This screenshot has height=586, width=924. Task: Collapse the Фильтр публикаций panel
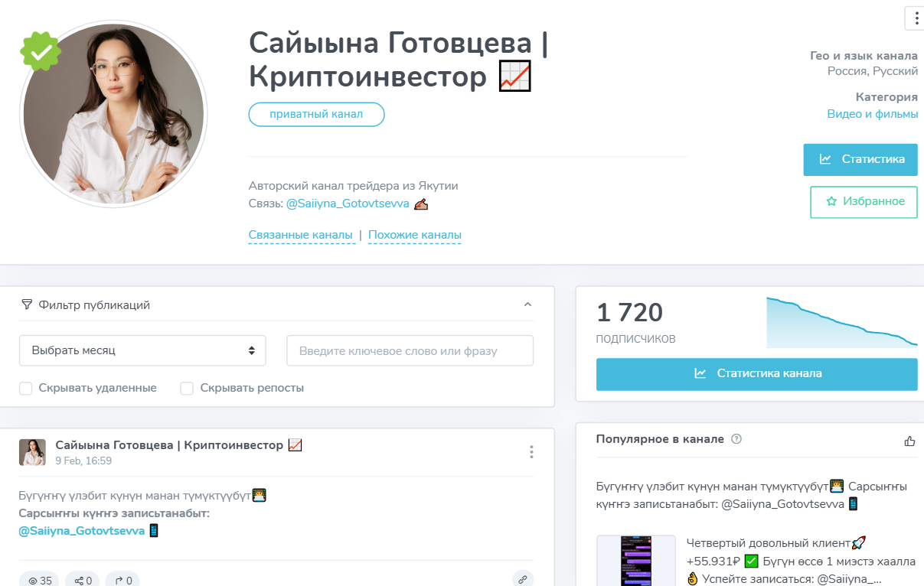(x=527, y=304)
